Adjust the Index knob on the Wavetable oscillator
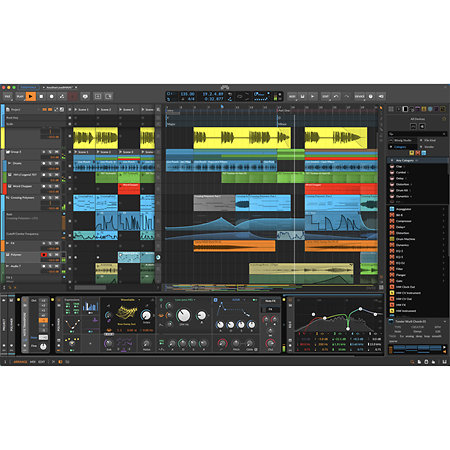Viewport: 450px width, 450px height. point(146,315)
